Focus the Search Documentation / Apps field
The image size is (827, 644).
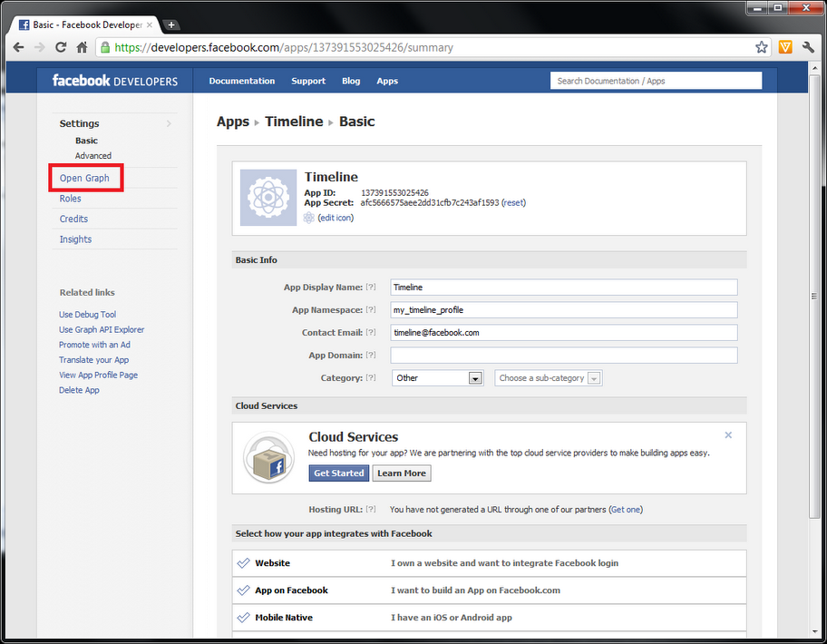pos(656,81)
